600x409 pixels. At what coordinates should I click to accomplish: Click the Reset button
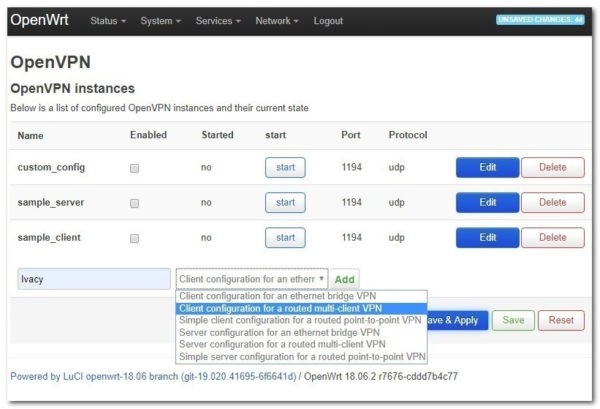pos(561,320)
